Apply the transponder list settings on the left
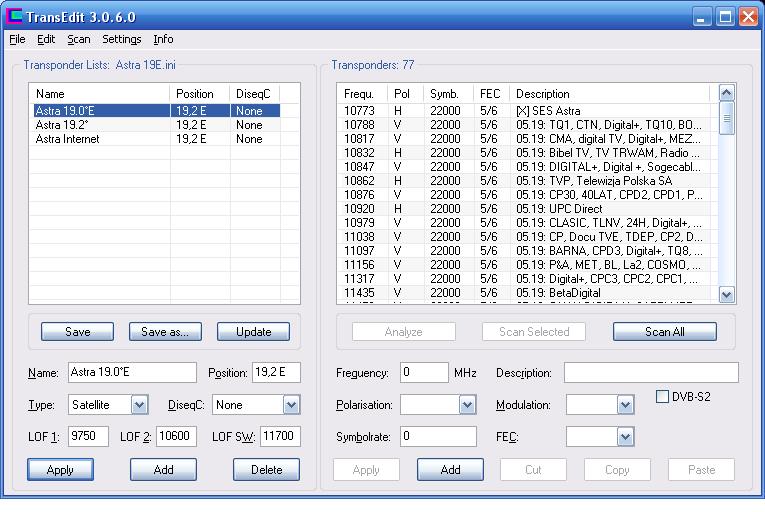765x512 pixels. [x=60, y=470]
